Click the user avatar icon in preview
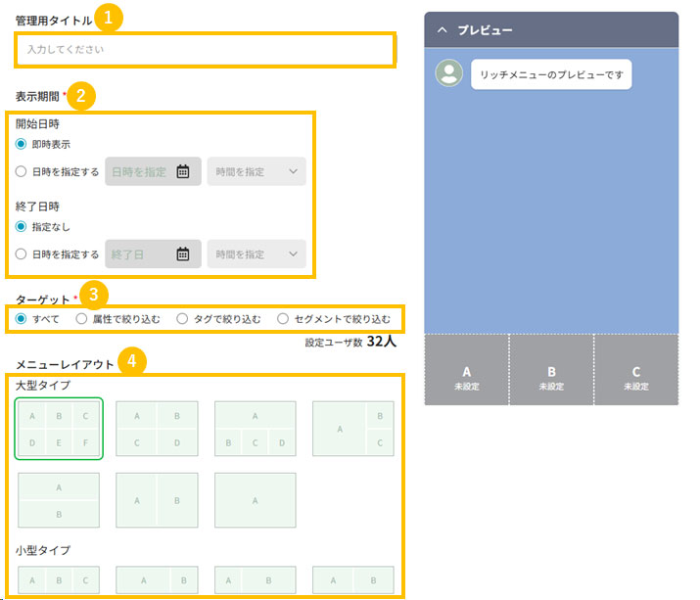 [448, 73]
